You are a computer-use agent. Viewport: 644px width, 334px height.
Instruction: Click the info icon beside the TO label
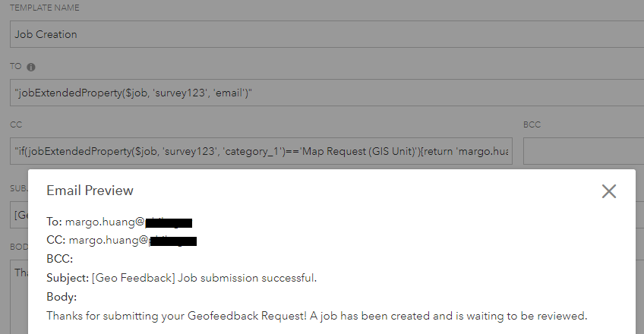[x=31, y=67]
